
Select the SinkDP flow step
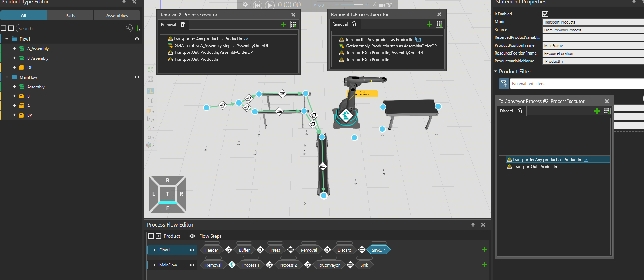(x=378, y=250)
